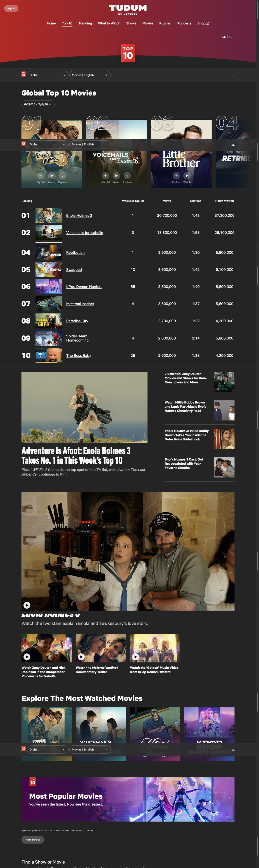259x868 pixels.
Task: Open The Boss Baby title link
Action: click(x=79, y=356)
